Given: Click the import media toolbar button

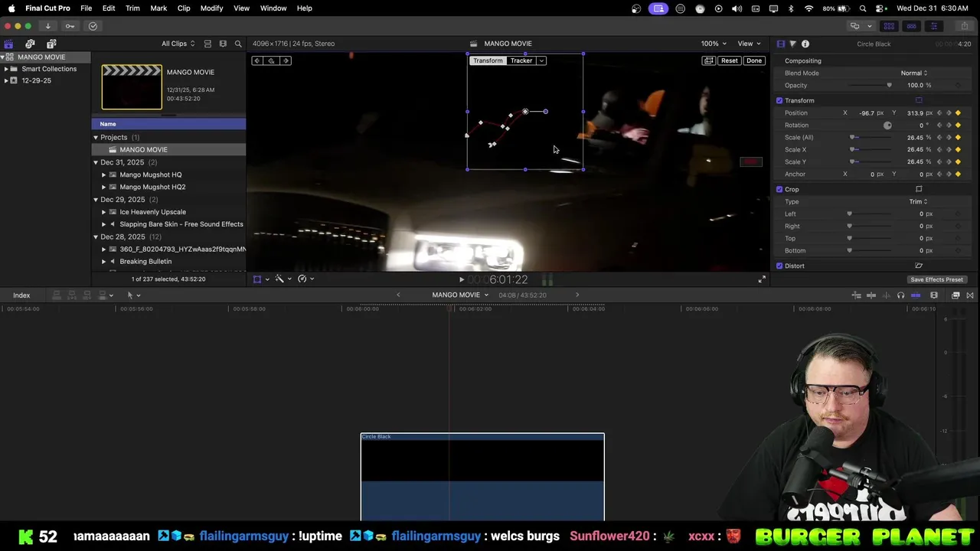Looking at the screenshot, I should pyautogui.click(x=47, y=26).
